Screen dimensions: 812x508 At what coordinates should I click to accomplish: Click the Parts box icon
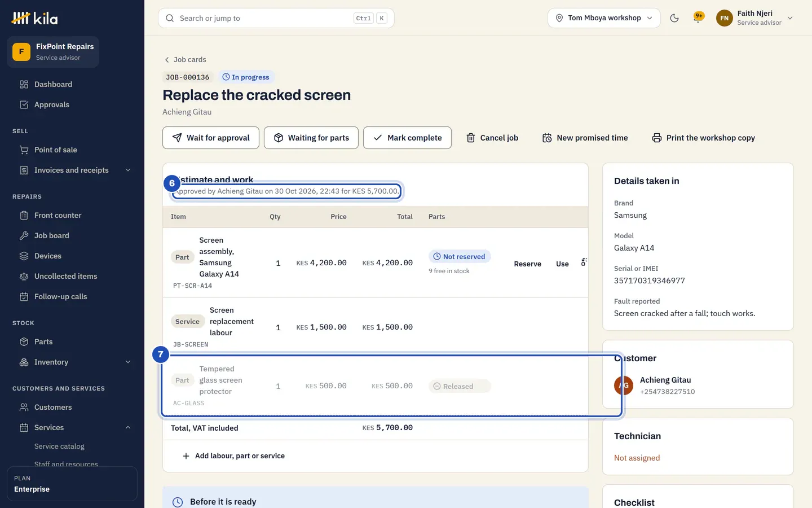(x=24, y=341)
